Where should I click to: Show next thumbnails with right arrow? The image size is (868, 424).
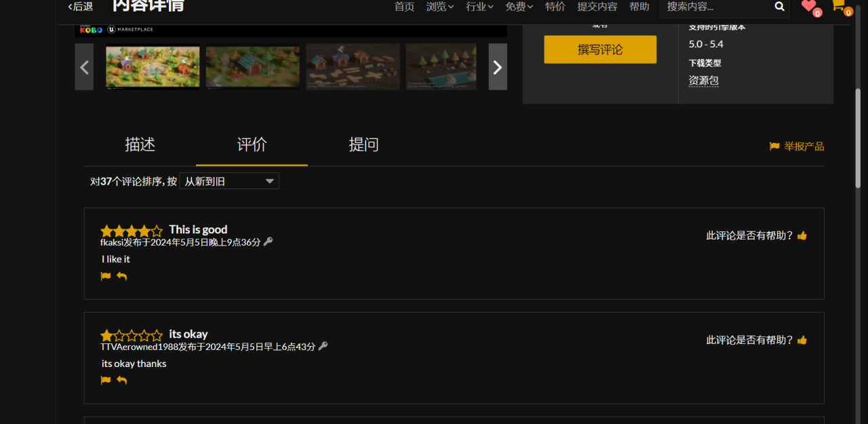[x=498, y=66]
